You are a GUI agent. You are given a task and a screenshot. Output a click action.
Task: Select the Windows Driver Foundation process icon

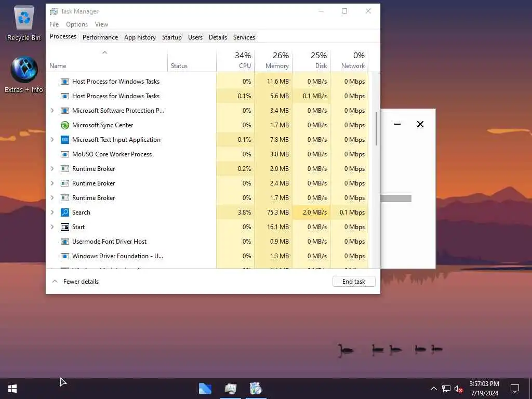click(65, 256)
